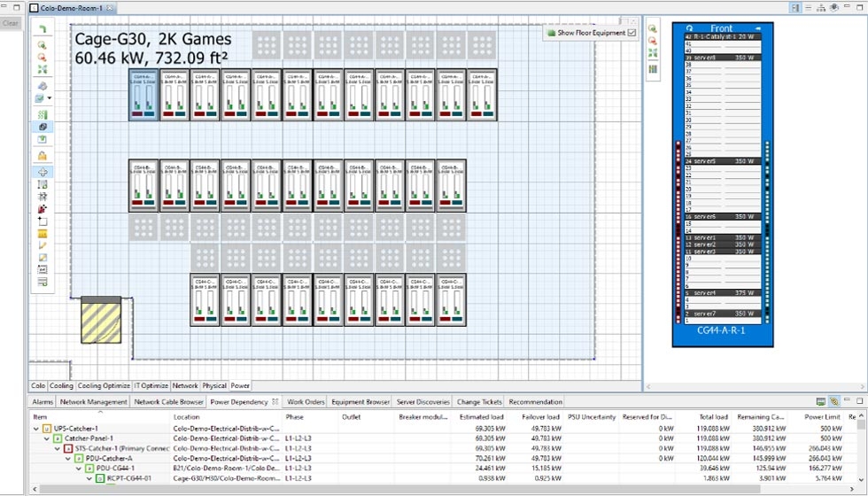The image size is (868, 496).
Task: Click the padlock lock icon in left toolbar
Action: (x=43, y=156)
